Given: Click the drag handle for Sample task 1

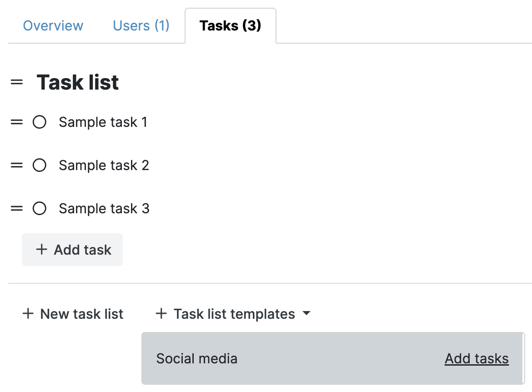Looking at the screenshot, I should tap(17, 122).
